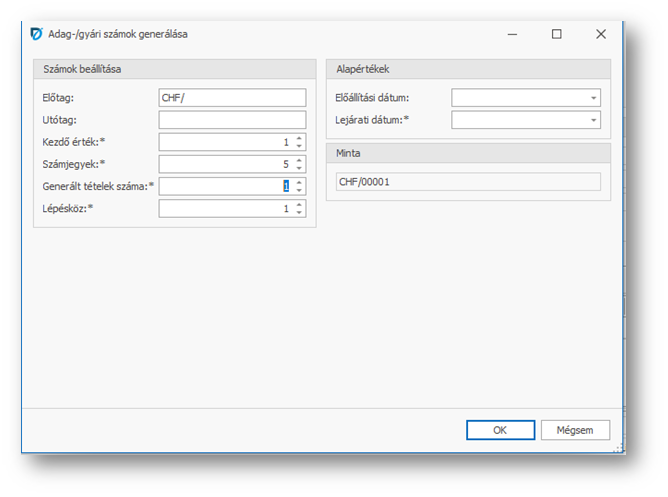This screenshot has height=497, width=668.
Task: Cancel with the Mégsem button
Action: [575, 430]
